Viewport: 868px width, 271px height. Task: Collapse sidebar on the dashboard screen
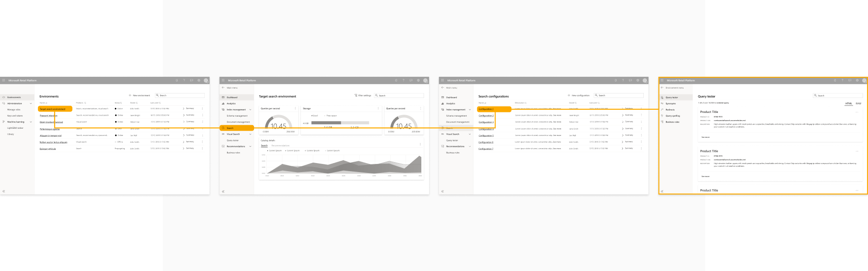coord(223,191)
